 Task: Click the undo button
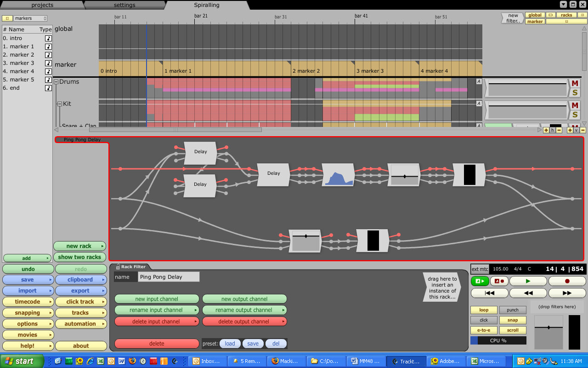(x=28, y=269)
